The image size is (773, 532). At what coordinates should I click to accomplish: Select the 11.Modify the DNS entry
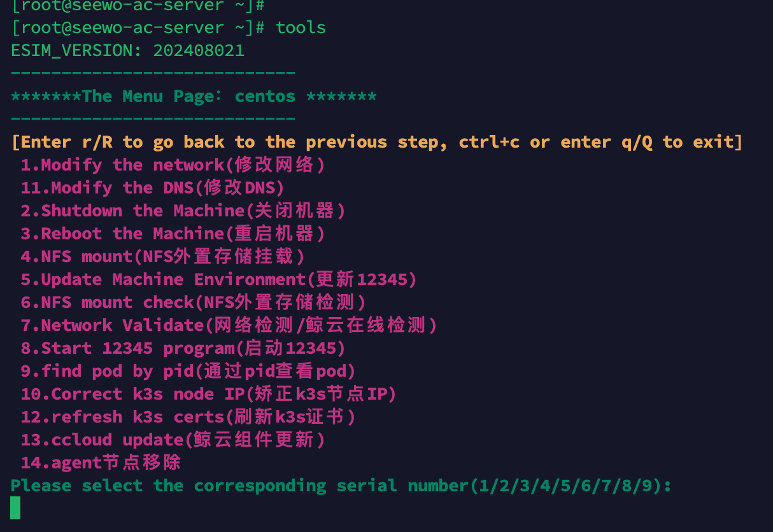[x=153, y=188]
